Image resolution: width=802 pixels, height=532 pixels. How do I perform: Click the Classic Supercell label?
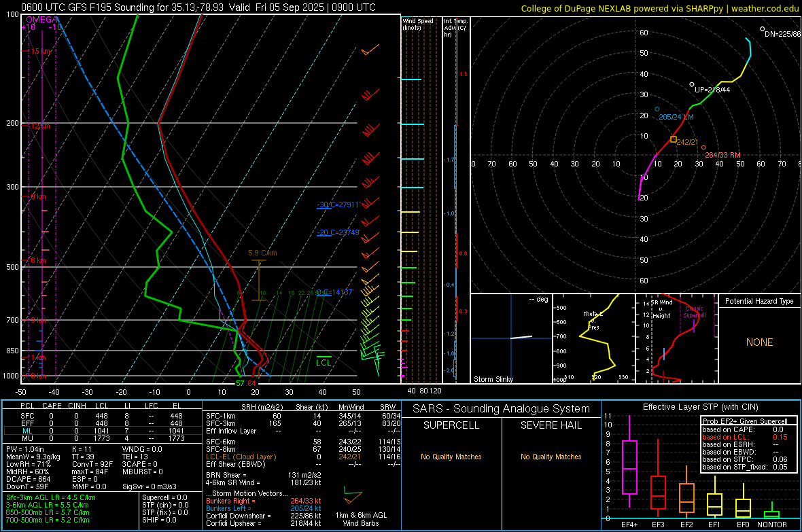point(695,312)
